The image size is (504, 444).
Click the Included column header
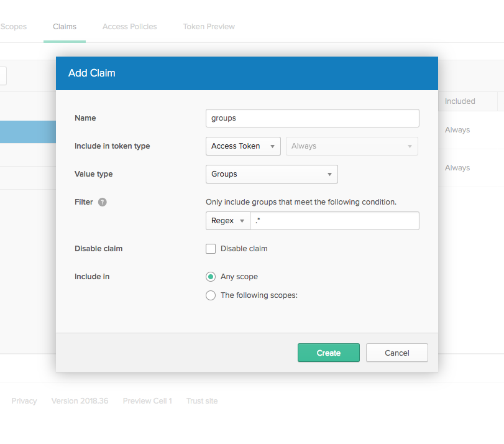pos(460,101)
